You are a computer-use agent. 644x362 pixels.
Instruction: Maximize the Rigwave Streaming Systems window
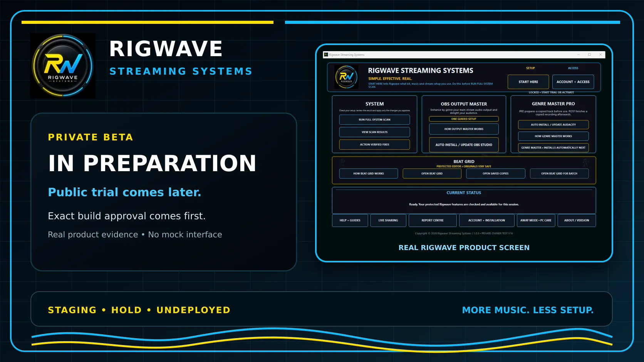click(589, 55)
